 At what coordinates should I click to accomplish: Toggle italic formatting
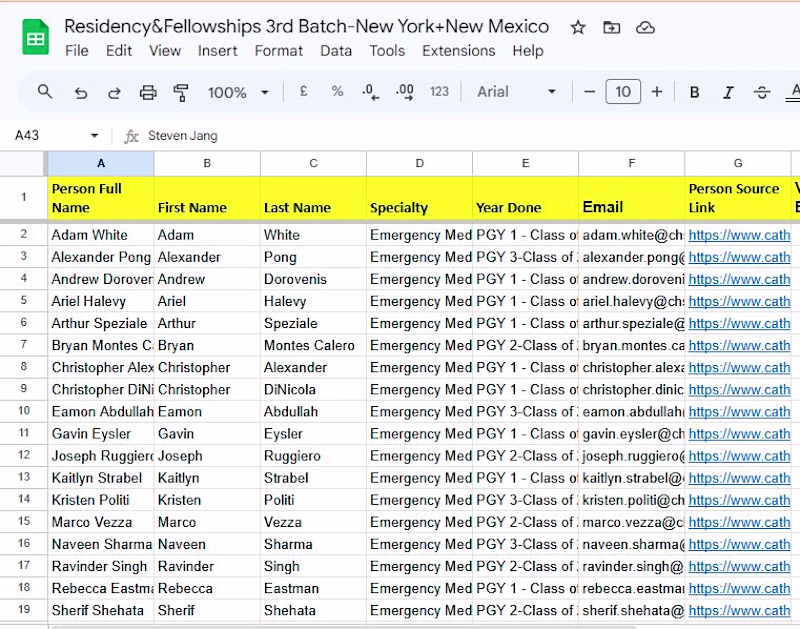tap(728, 92)
